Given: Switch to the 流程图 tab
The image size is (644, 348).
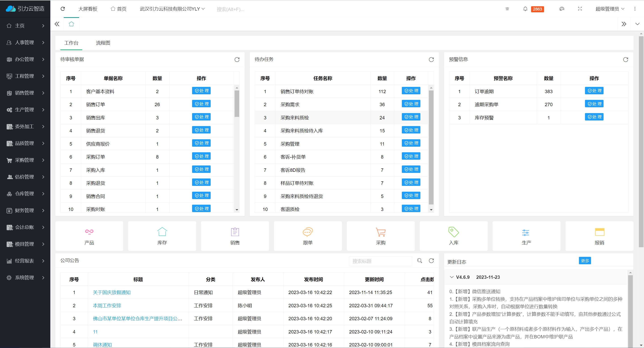Looking at the screenshot, I should click(103, 43).
